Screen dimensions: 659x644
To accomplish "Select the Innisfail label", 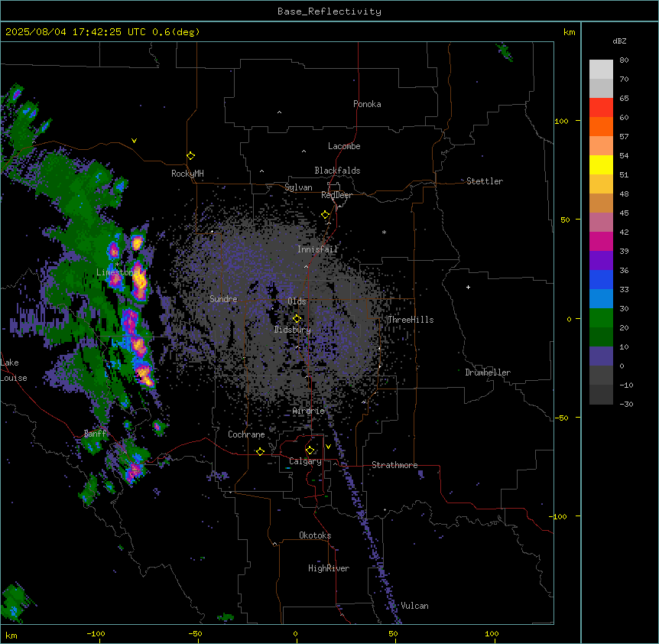I will [317, 249].
